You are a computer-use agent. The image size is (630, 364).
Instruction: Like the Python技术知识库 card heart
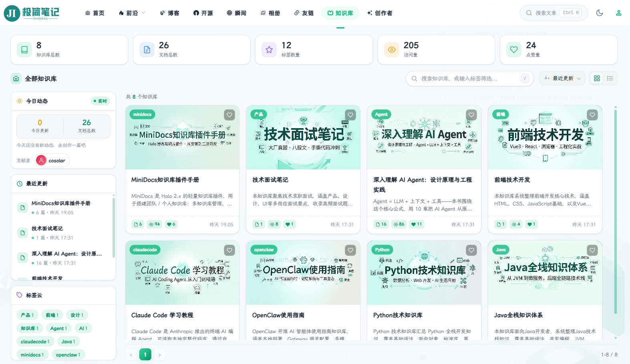[471, 250]
